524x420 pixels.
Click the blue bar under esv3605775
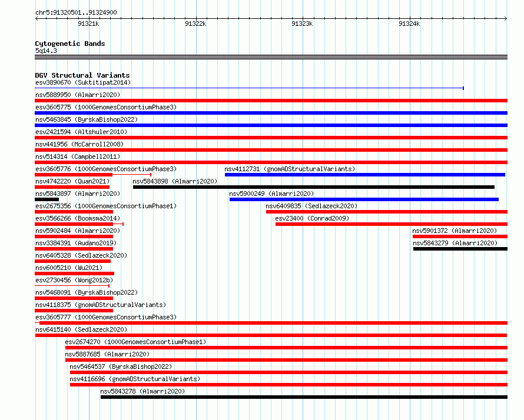coord(271,113)
